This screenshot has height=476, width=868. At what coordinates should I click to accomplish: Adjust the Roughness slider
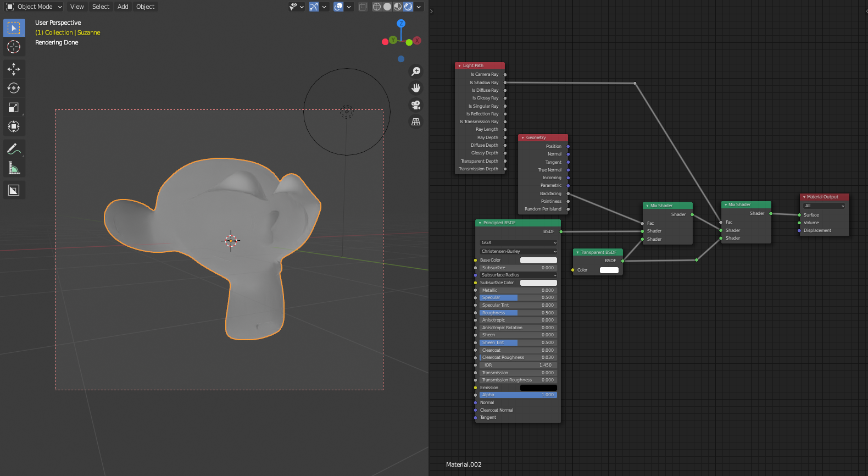coord(519,313)
